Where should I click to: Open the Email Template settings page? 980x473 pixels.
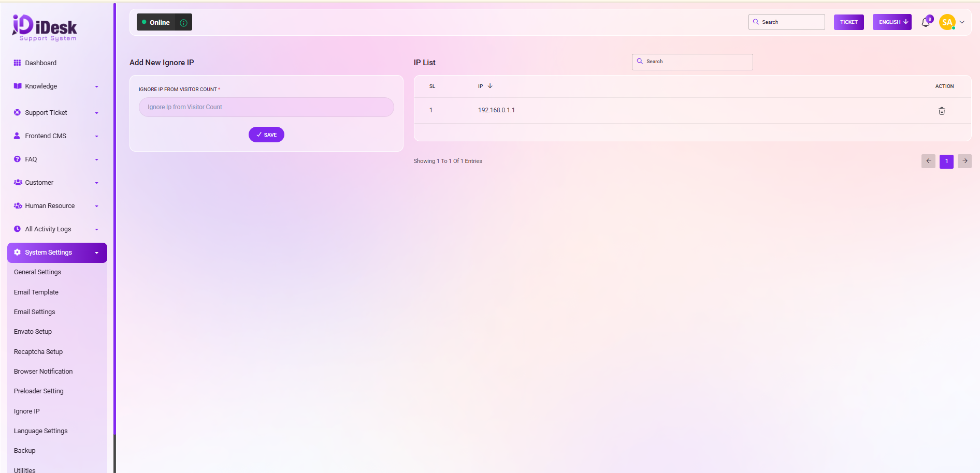pos(36,292)
